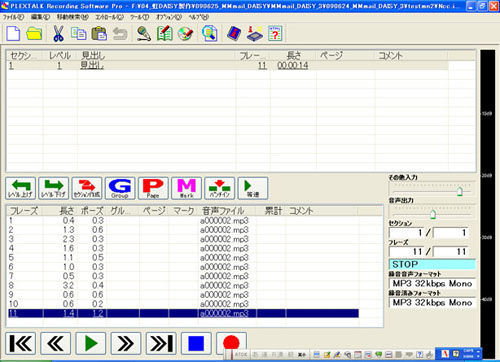Click the 録音済みフォーマット MP3 32kbps Mono field
The width and height of the screenshot is (500, 362).
432,302
